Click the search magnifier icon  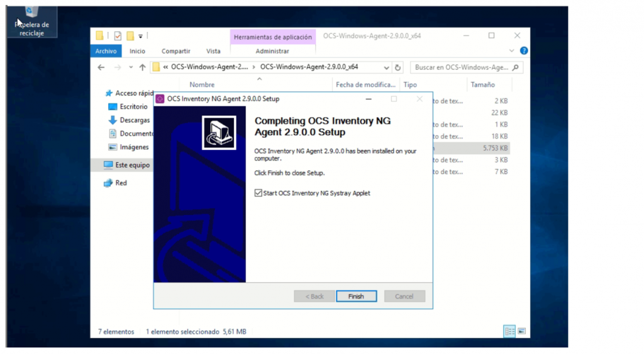516,67
